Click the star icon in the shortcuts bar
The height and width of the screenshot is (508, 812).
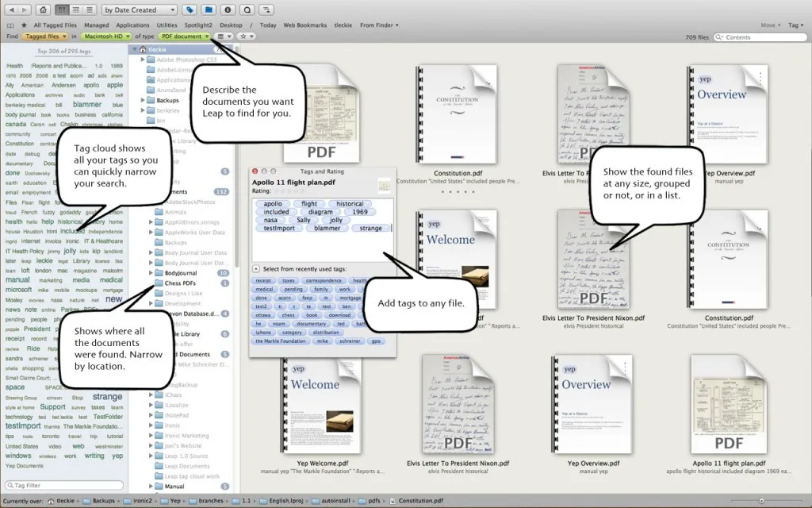22,25
